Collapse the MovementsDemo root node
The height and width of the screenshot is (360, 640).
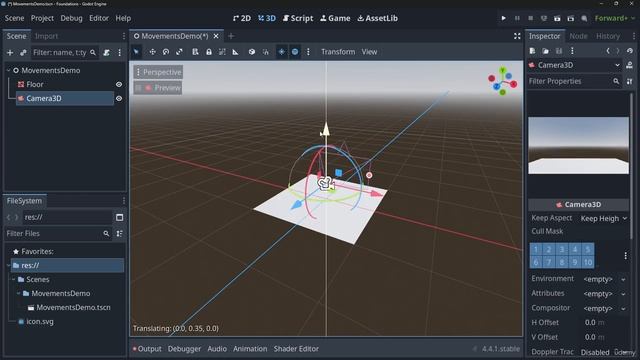click(x=8, y=71)
